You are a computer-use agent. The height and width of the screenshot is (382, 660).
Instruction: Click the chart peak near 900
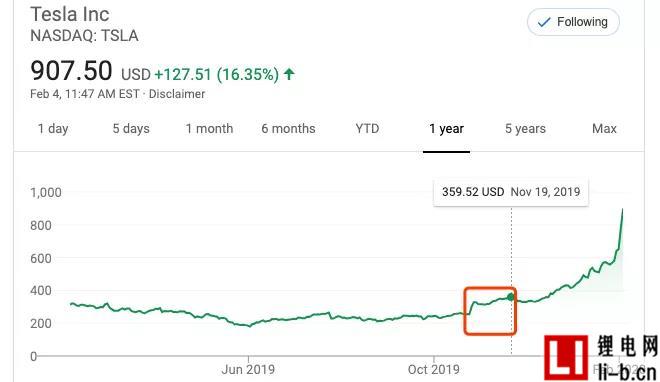tap(622, 210)
